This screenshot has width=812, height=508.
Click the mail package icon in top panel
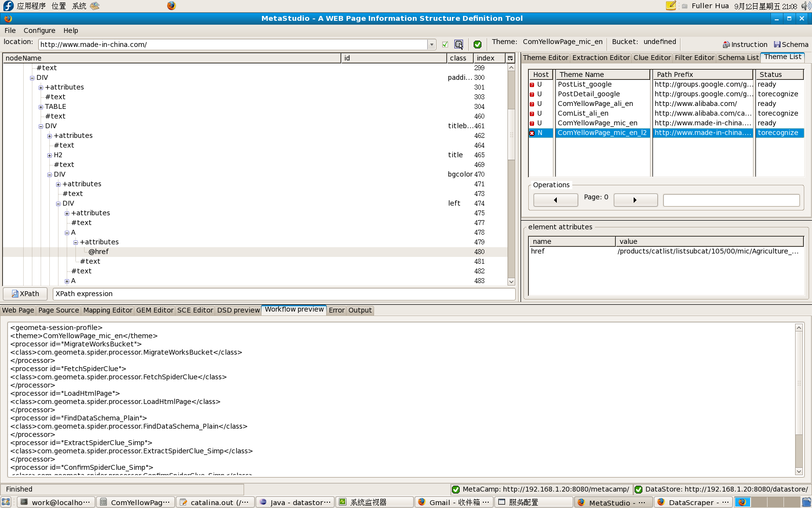pyautogui.click(x=95, y=6)
